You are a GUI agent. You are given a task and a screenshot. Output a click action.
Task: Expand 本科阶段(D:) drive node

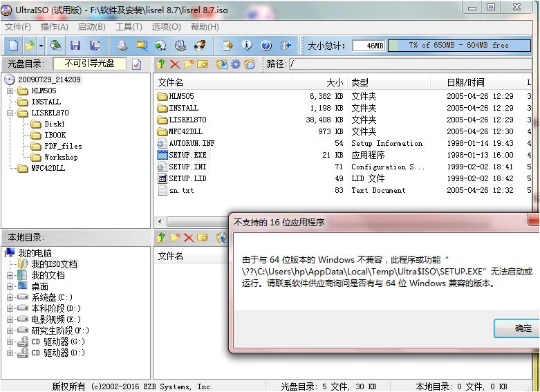coord(10,308)
